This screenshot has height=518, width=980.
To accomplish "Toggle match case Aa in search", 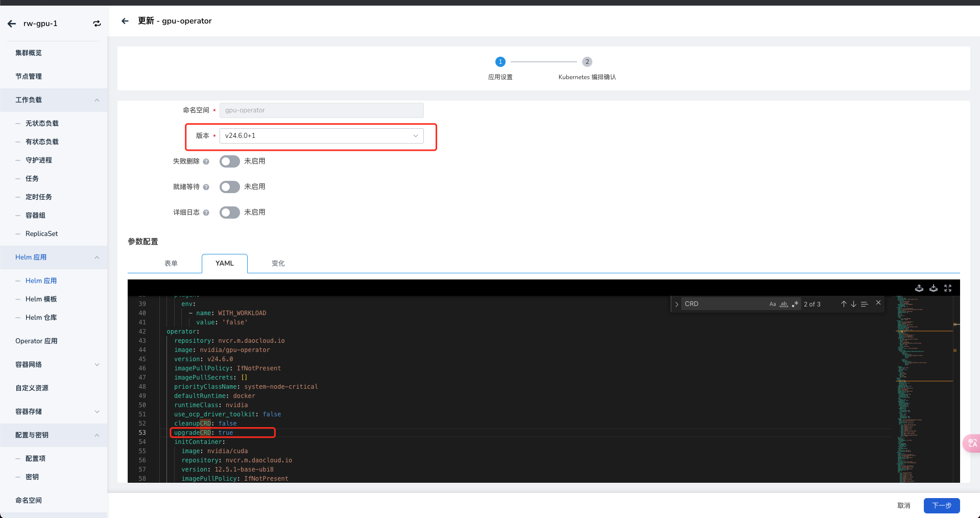I will 773,304.
